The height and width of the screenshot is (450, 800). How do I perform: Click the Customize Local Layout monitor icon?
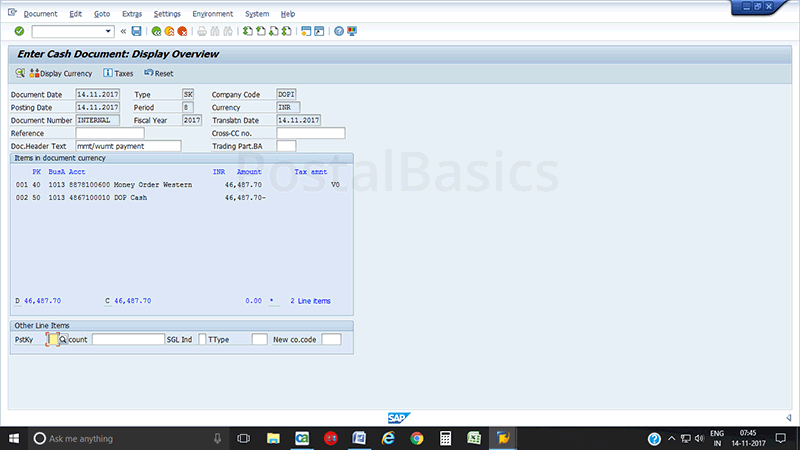point(351,32)
